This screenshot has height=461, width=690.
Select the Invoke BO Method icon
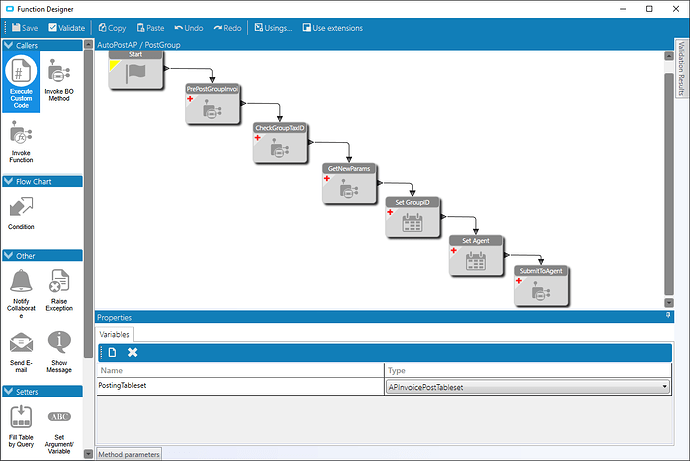pyautogui.click(x=59, y=70)
